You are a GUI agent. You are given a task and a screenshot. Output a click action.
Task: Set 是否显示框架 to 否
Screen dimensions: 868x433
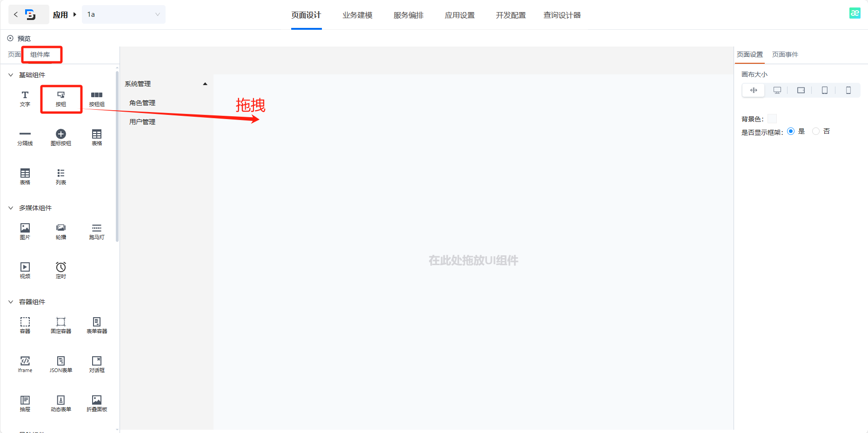[x=816, y=132]
